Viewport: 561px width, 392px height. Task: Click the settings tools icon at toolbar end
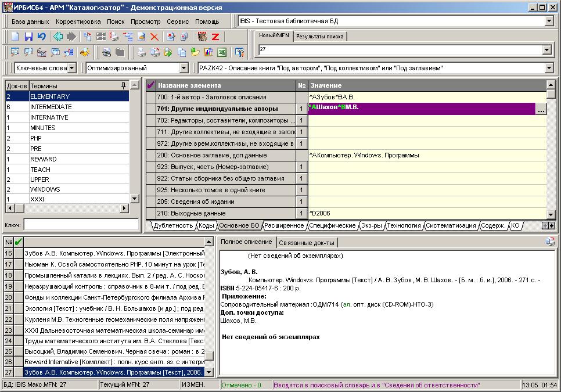[239, 52]
